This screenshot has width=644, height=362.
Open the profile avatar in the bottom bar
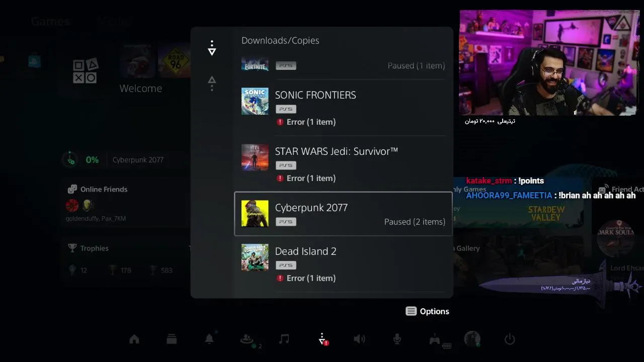(x=472, y=339)
